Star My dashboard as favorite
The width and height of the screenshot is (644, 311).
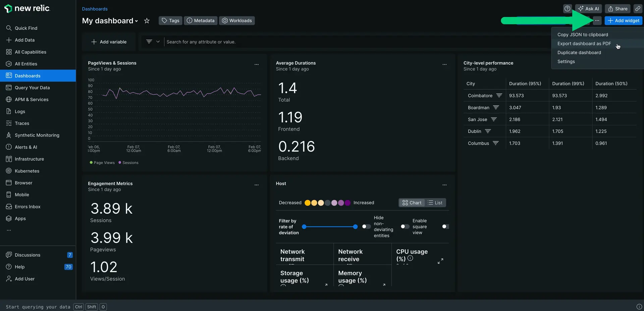pyautogui.click(x=147, y=21)
